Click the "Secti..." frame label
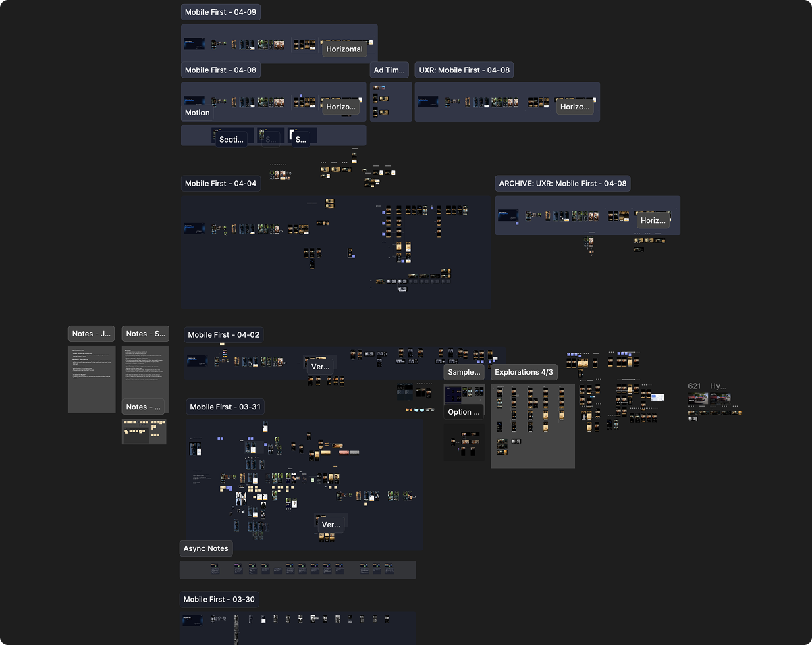812x645 pixels. click(x=232, y=138)
